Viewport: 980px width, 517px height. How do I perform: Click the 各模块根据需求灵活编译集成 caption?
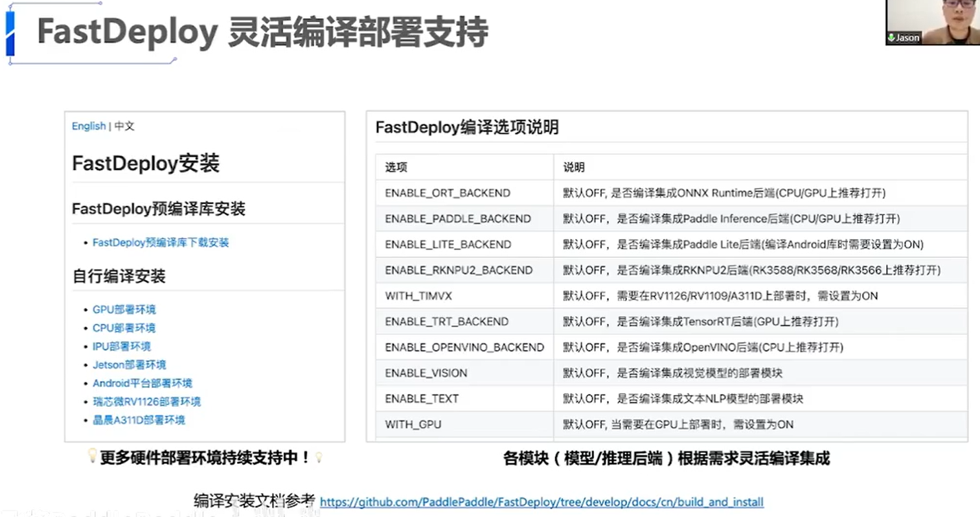667,459
